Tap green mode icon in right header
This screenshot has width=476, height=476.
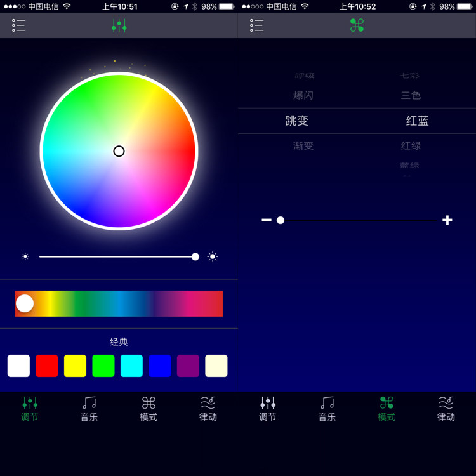357,25
